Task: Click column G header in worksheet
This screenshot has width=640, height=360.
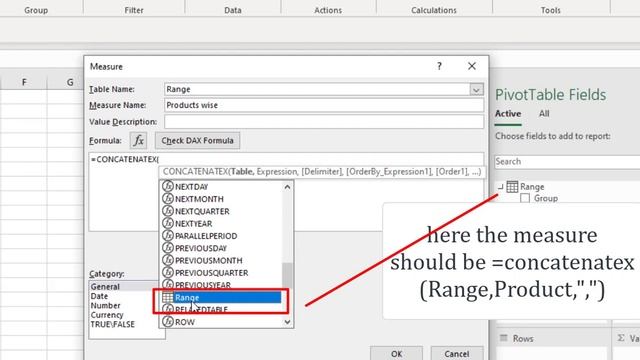Action: 70,82
